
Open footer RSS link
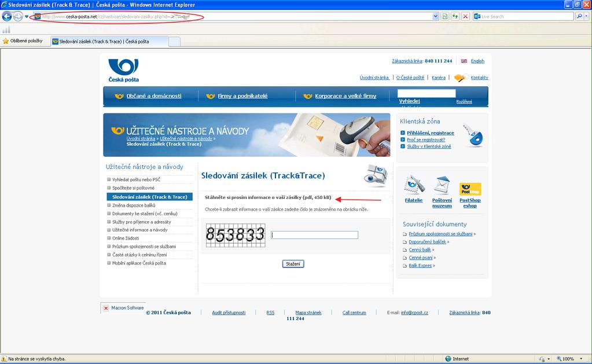point(270,312)
